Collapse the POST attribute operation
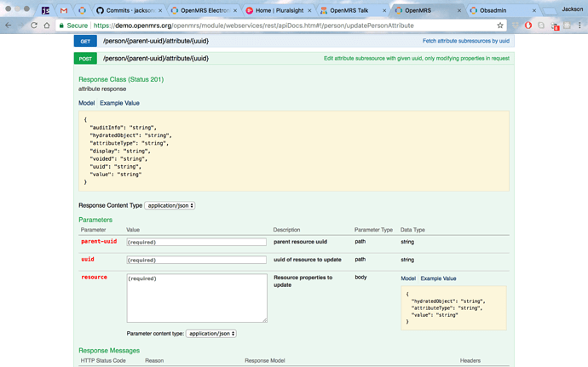Viewport: 588px width, 367px height. 85,59
